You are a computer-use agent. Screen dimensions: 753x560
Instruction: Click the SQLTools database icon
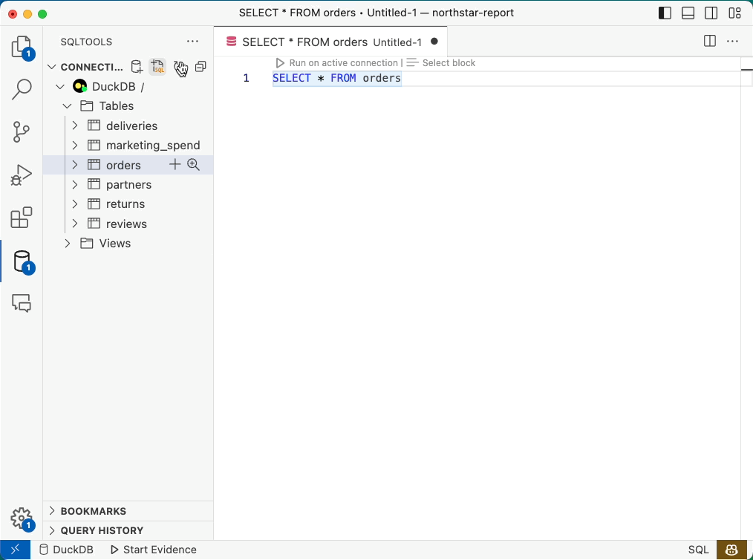click(x=22, y=261)
